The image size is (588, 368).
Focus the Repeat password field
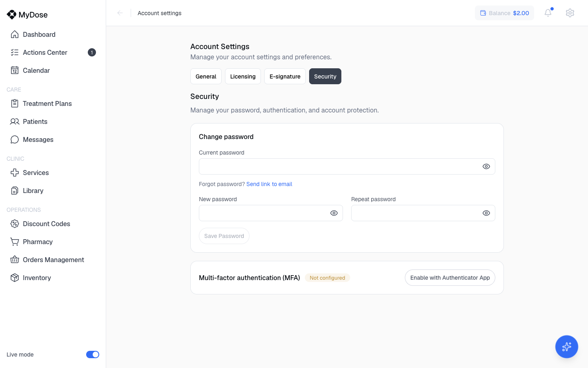coord(423,213)
